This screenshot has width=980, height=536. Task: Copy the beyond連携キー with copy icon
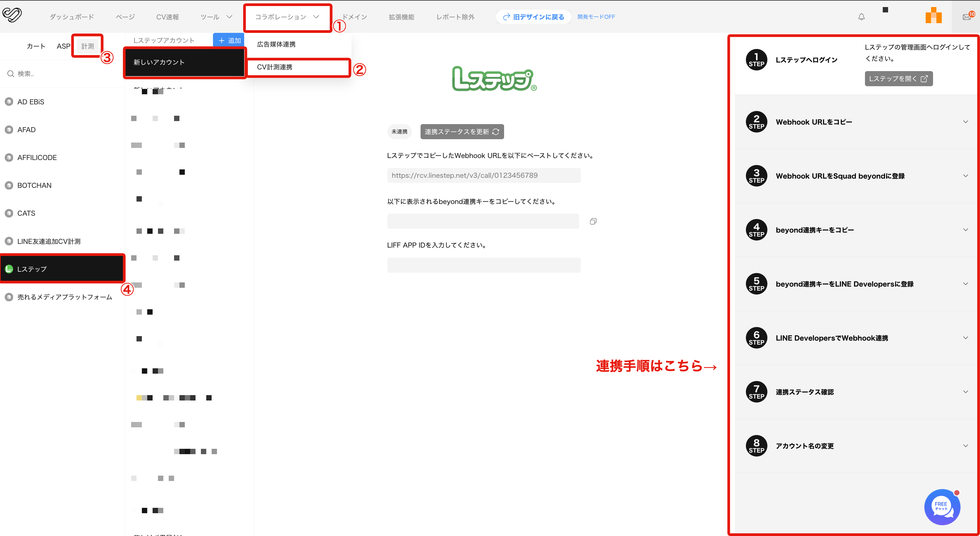tap(593, 221)
